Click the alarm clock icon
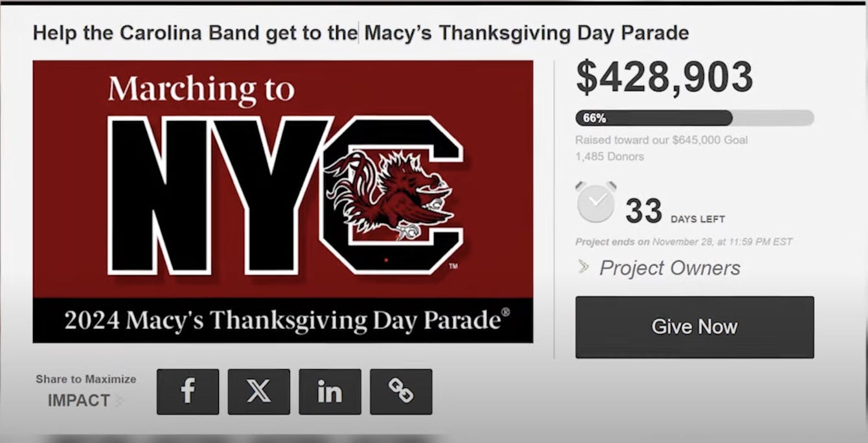 coord(596,203)
